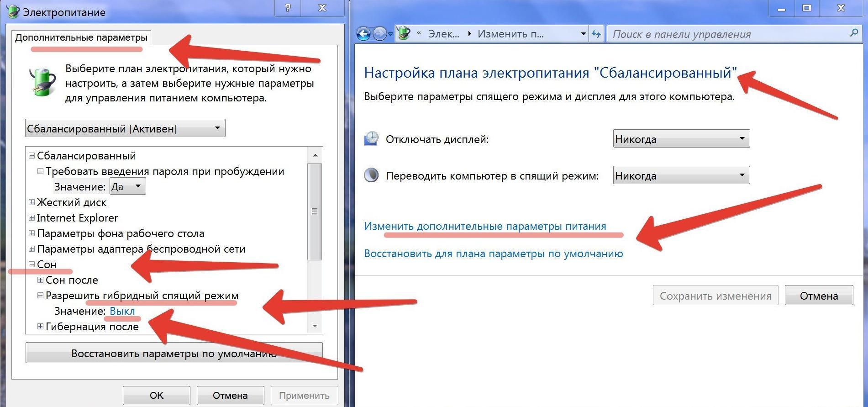Open the power plan dropdown Сбалансированный [Активен]
This screenshot has height=407, width=868.
pyautogui.click(x=125, y=128)
